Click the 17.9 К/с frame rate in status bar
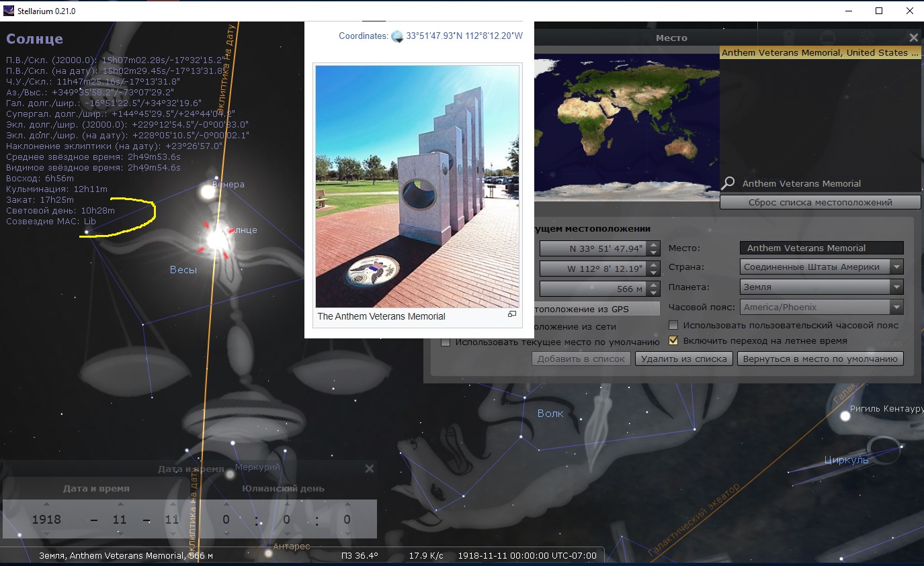 (x=426, y=555)
